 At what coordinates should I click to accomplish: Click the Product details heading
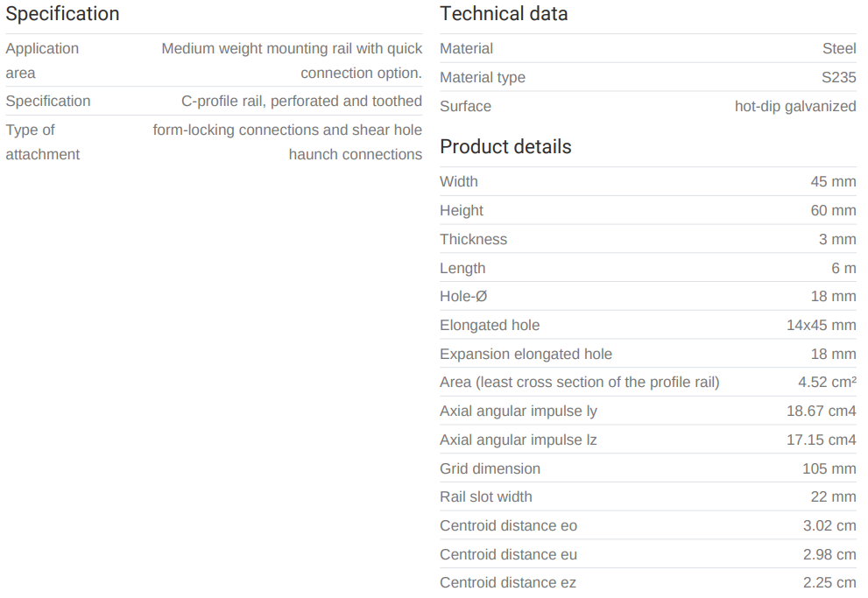[x=505, y=147]
